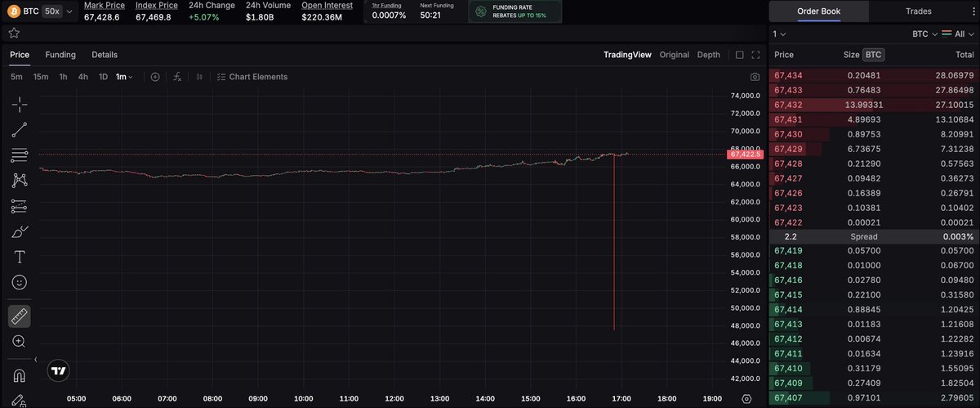The image size is (980, 408).
Task: Click the 67,422.5 current price label on the axis
Action: 746,154
